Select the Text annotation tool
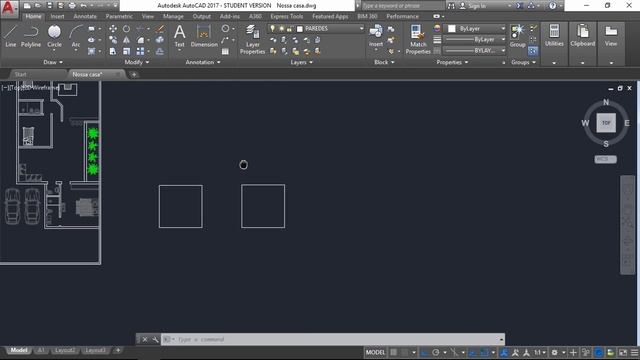Image resolution: width=640 pixels, height=360 pixels. (x=180, y=36)
